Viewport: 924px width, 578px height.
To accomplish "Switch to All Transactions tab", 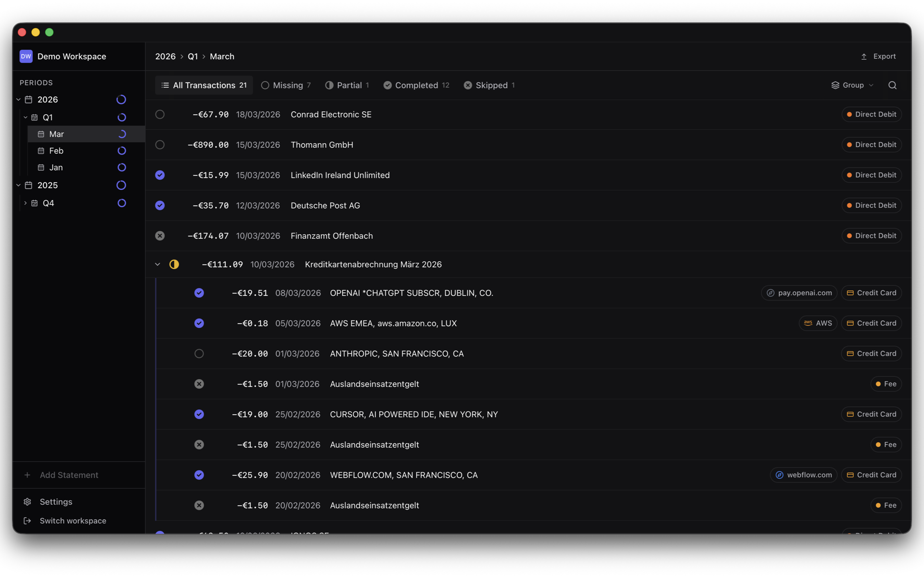I will pyautogui.click(x=204, y=85).
